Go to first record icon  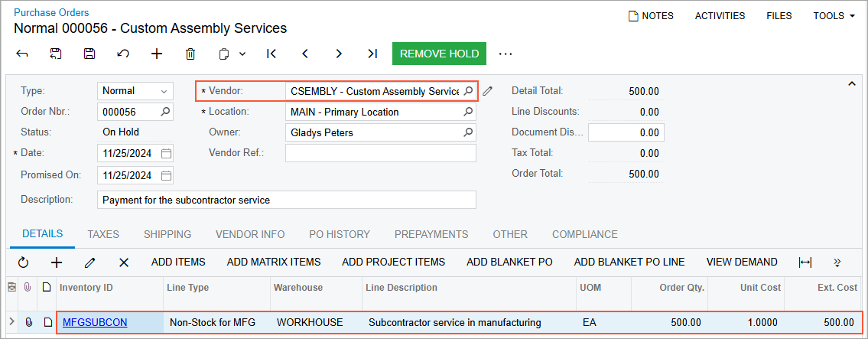(271, 54)
